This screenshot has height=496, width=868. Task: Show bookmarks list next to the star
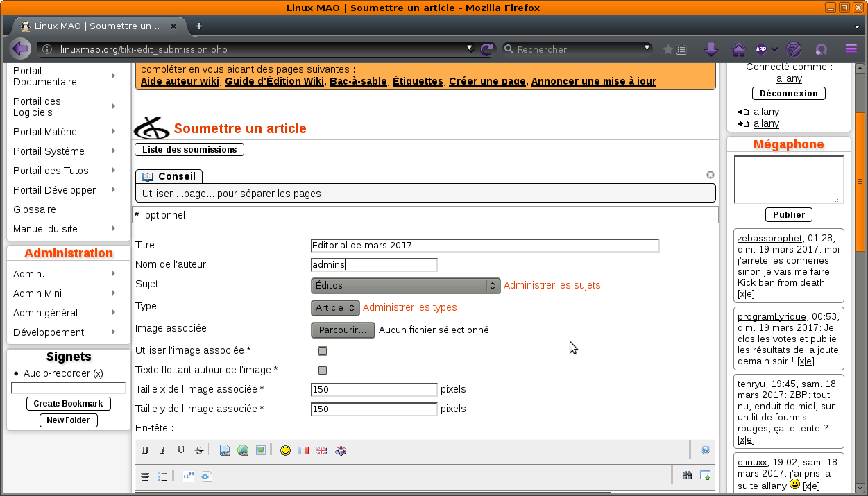pyautogui.click(x=681, y=49)
